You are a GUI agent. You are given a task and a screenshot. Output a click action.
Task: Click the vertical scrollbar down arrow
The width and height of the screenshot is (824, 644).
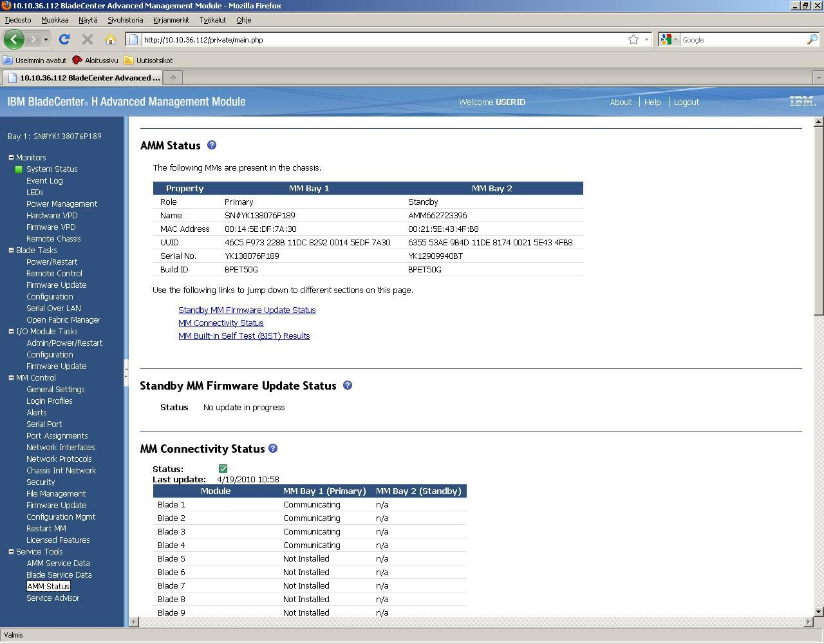pos(818,612)
